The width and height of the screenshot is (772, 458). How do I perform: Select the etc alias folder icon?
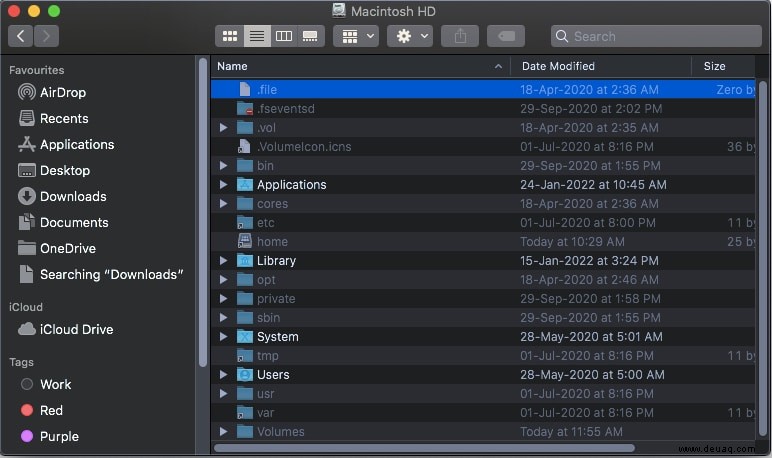[x=245, y=223]
